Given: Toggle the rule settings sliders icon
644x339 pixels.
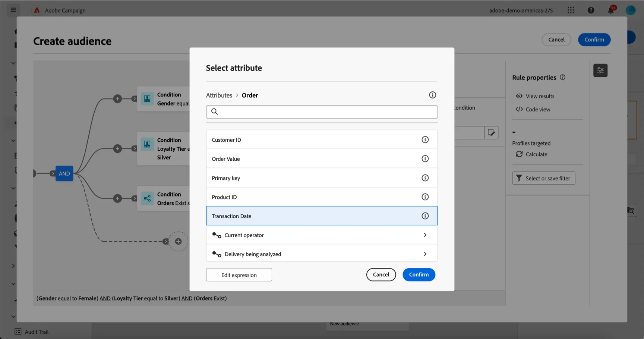Looking at the screenshot, I should click(x=600, y=70).
